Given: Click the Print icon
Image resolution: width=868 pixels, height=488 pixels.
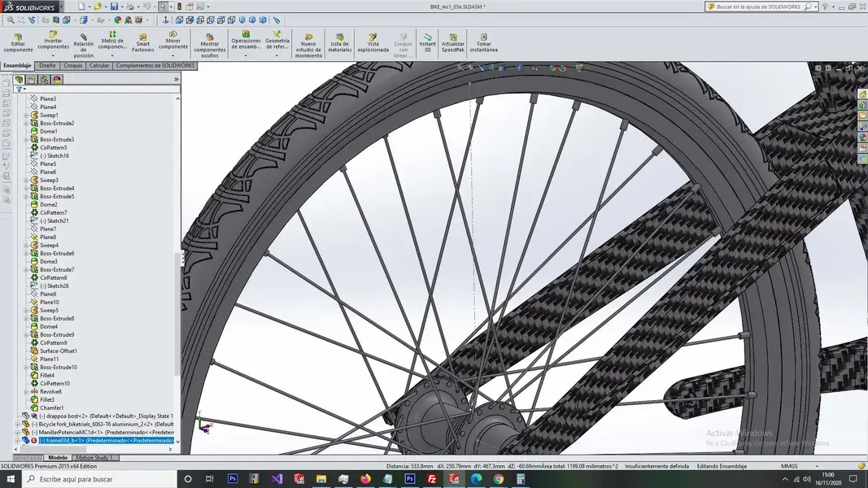Looking at the screenshot, I should click(x=130, y=7).
